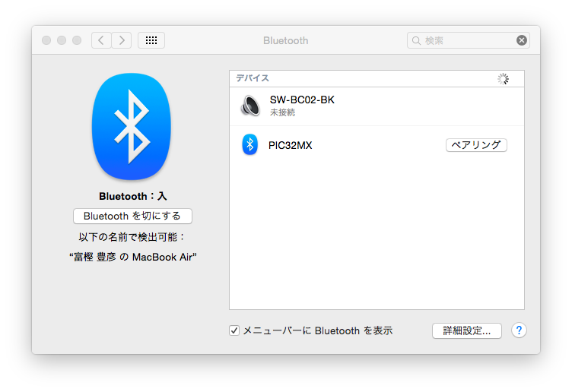572x392 pixels.
Task: Select the Bluetooth icon beside PIC32MX
Action: click(250, 144)
